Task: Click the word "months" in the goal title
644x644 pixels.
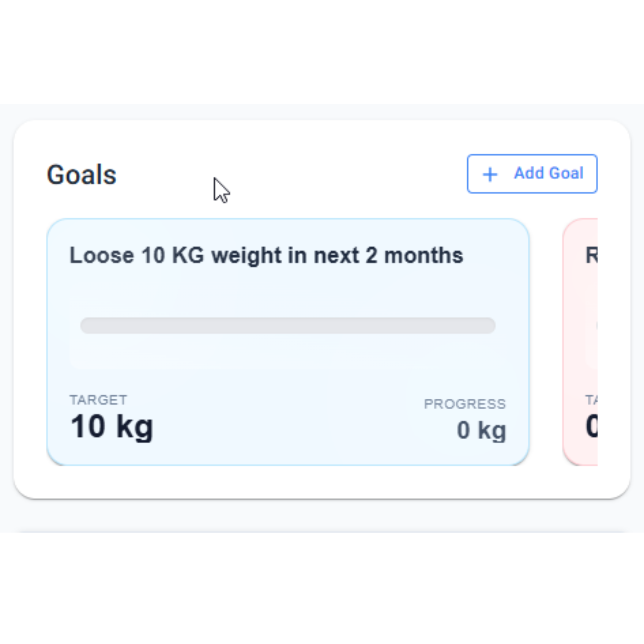Action: click(x=424, y=256)
